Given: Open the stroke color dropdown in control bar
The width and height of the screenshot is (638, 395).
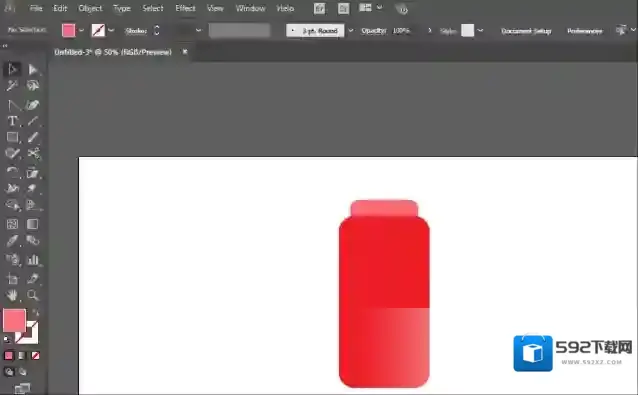Looking at the screenshot, I should click(x=111, y=31).
